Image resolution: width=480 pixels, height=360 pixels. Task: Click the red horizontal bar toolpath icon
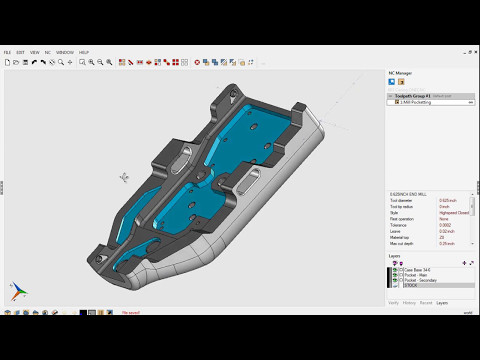click(140, 62)
